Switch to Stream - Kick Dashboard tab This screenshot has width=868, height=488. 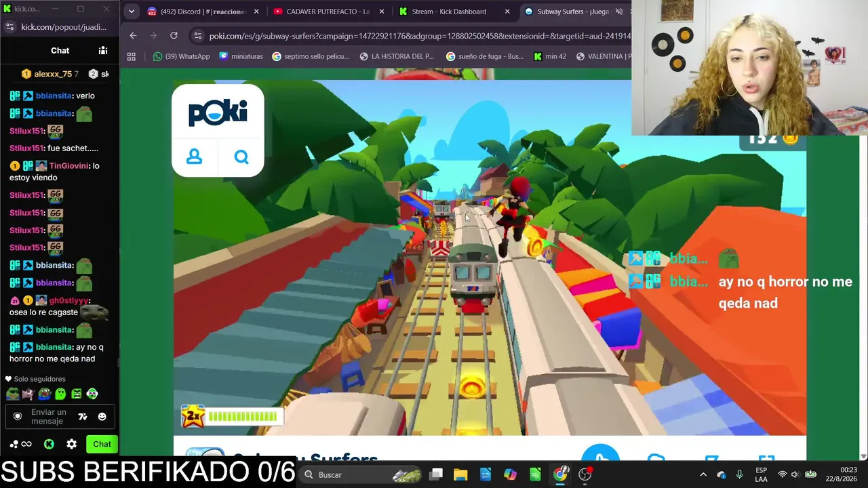[454, 12]
